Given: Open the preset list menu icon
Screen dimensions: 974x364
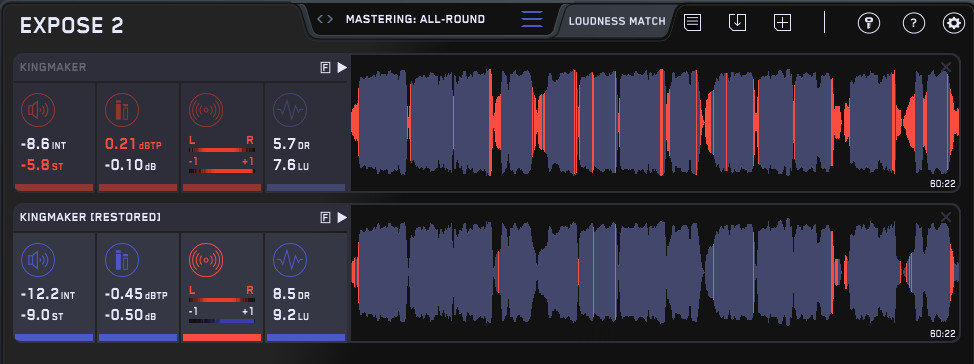Looking at the screenshot, I should (x=532, y=19).
